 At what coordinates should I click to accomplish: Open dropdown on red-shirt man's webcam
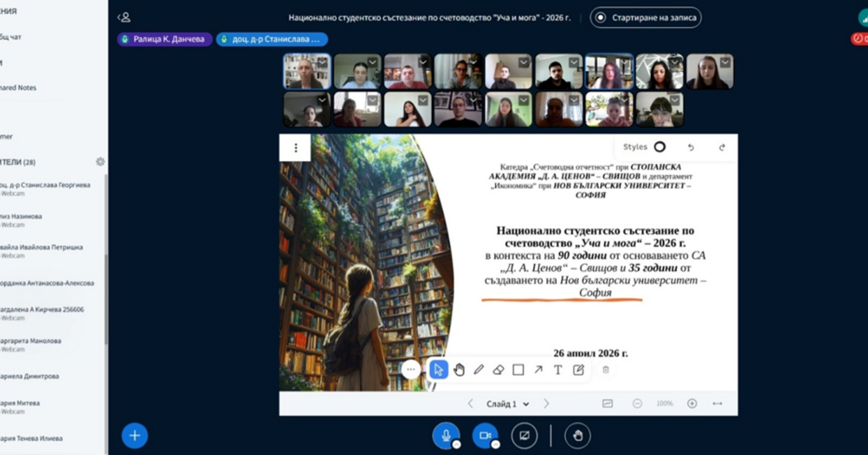tap(424, 62)
